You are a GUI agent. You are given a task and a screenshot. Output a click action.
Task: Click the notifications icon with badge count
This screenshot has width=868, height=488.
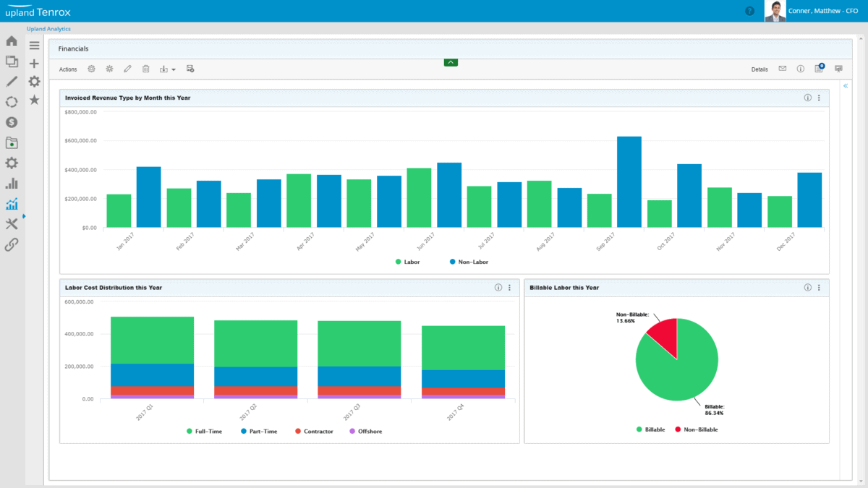[x=818, y=68]
